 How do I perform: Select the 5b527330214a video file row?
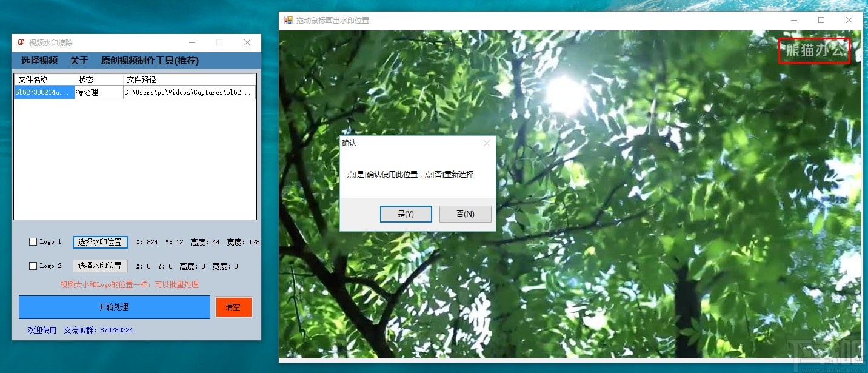(x=42, y=92)
